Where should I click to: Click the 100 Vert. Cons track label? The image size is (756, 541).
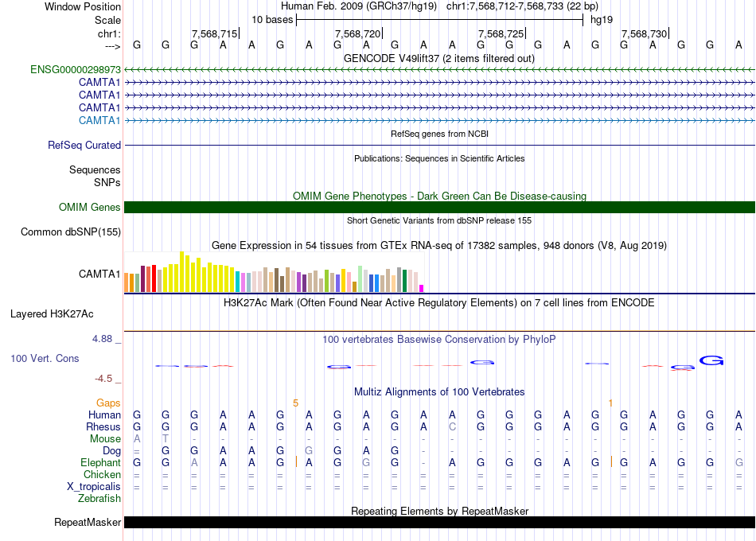click(x=45, y=359)
